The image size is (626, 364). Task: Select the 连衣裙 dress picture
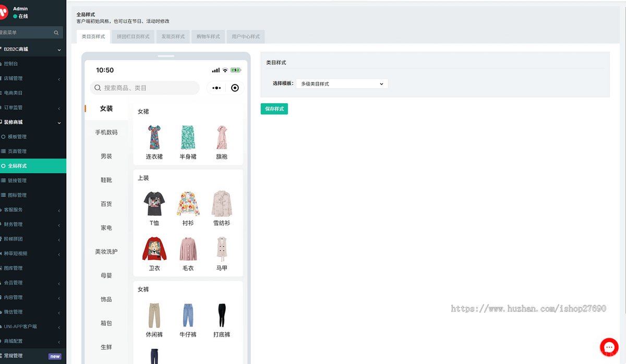(154, 137)
